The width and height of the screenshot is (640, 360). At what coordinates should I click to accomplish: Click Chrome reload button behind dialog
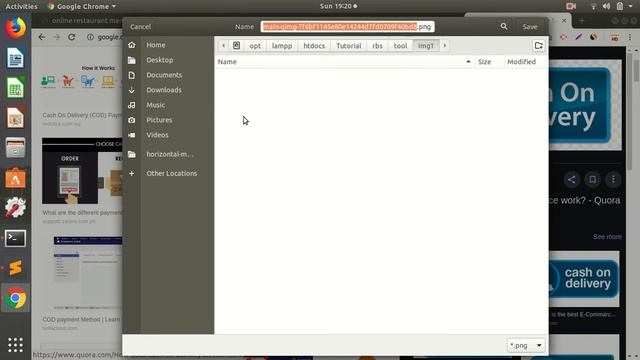71,37
